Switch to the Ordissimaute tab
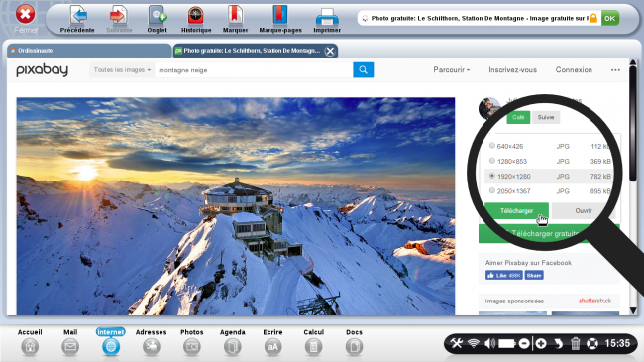 tap(89, 51)
